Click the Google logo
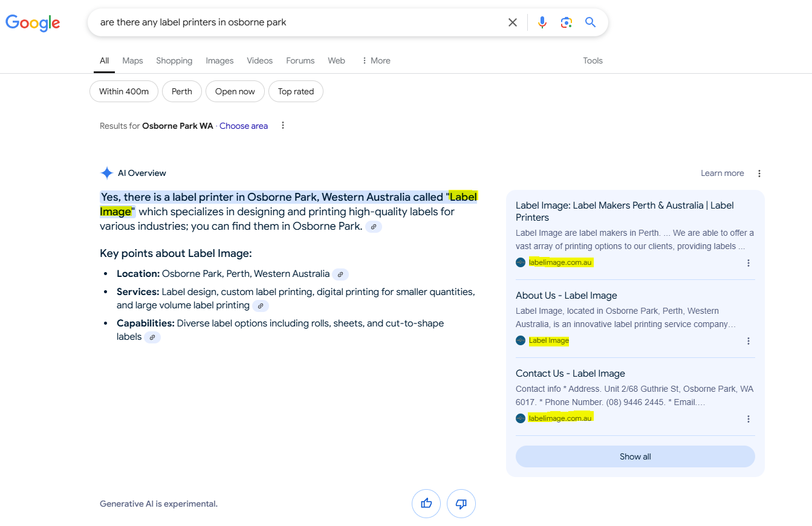 [x=33, y=23]
